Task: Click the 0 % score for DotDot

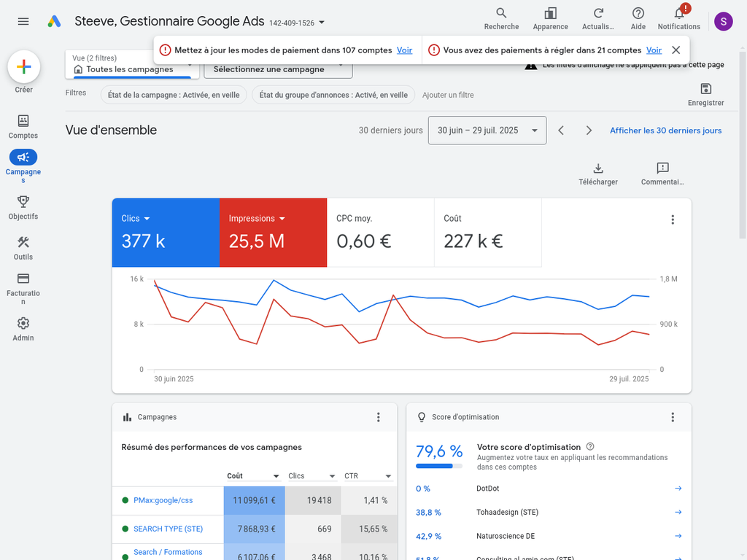Action: pyautogui.click(x=423, y=489)
